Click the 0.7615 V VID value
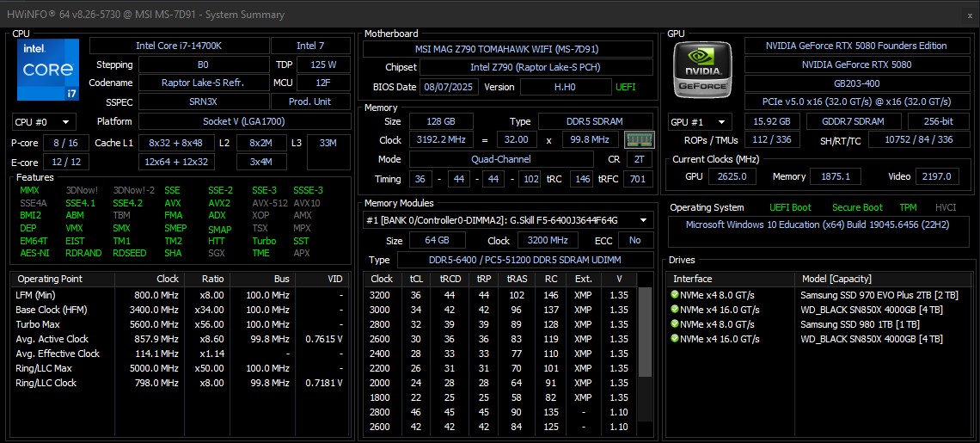This screenshot has width=980, height=443. pyautogui.click(x=324, y=339)
